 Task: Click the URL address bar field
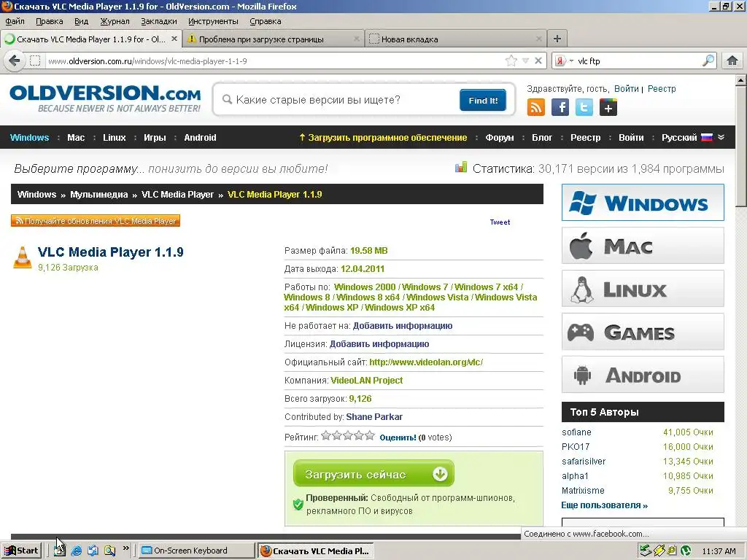pyautogui.click(x=274, y=61)
